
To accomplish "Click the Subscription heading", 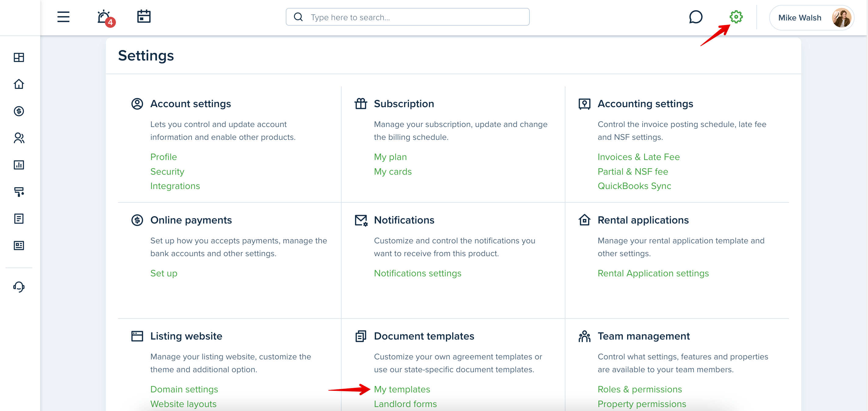I will (404, 104).
